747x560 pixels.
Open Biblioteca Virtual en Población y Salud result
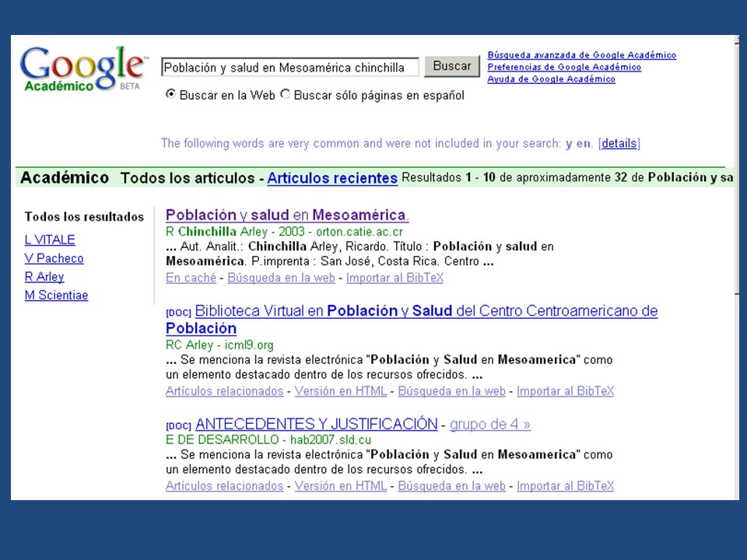click(412, 319)
